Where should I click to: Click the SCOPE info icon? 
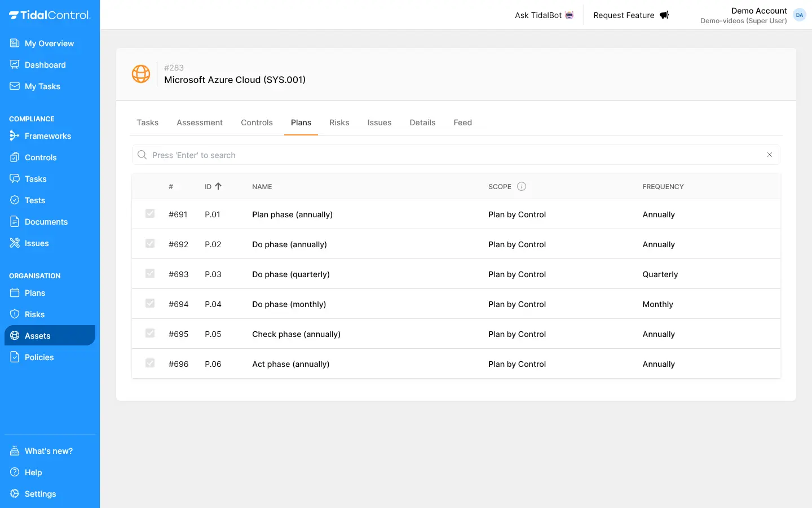click(522, 187)
